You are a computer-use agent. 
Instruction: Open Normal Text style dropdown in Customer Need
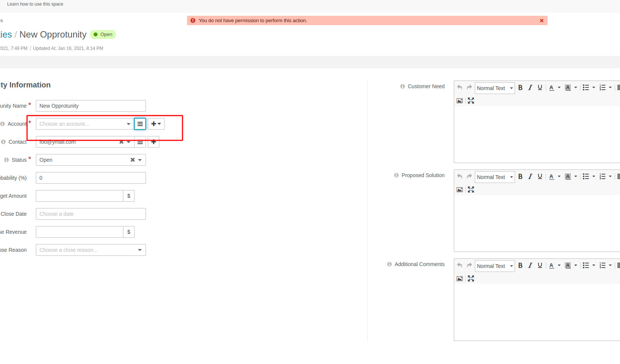coord(495,88)
